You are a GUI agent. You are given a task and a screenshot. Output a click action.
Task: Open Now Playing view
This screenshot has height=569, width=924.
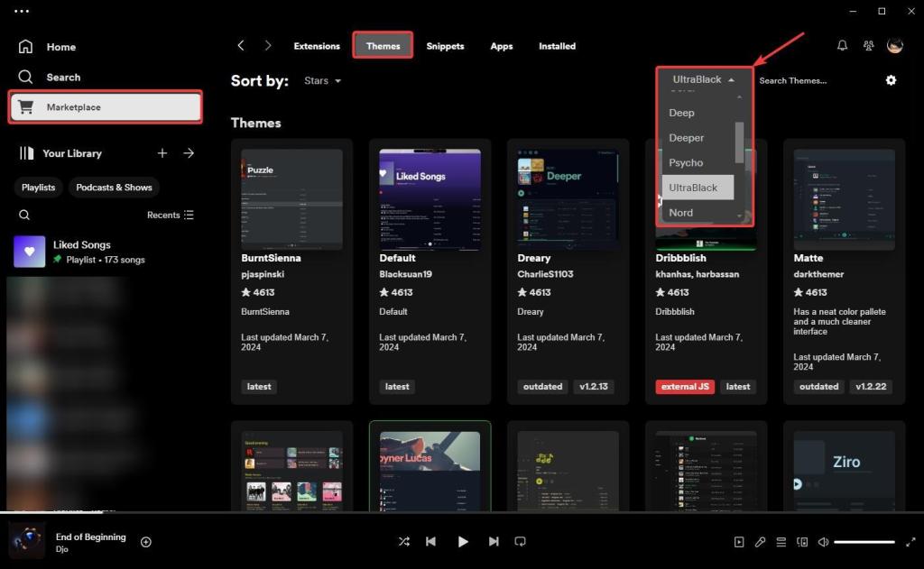[739, 542]
